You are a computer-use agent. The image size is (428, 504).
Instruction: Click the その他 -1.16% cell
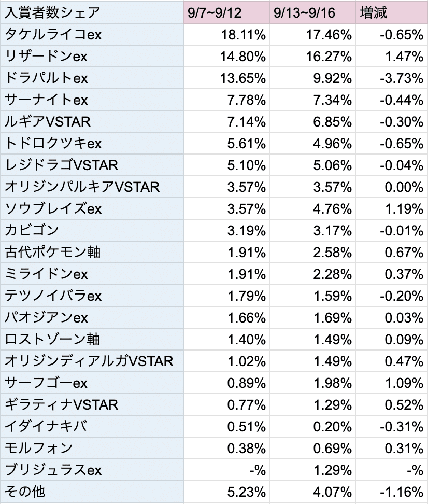392,492
